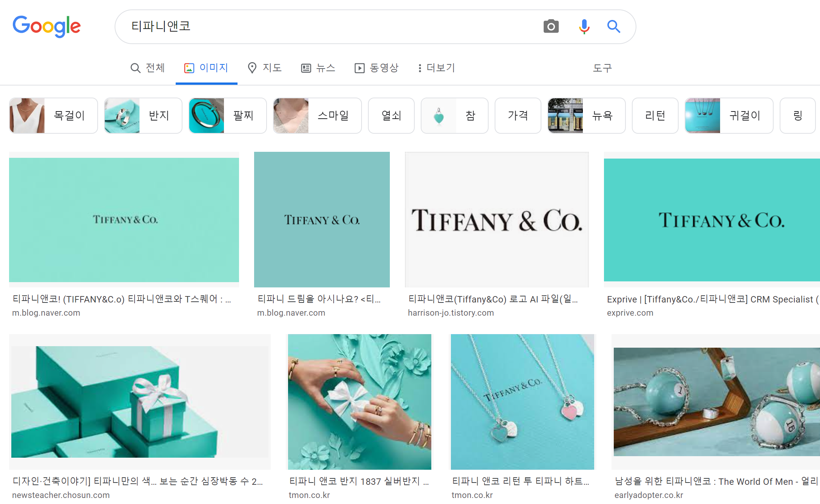Open the 도구 tools options
820x504 pixels.
pyautogui.click(x=602, y=68)
